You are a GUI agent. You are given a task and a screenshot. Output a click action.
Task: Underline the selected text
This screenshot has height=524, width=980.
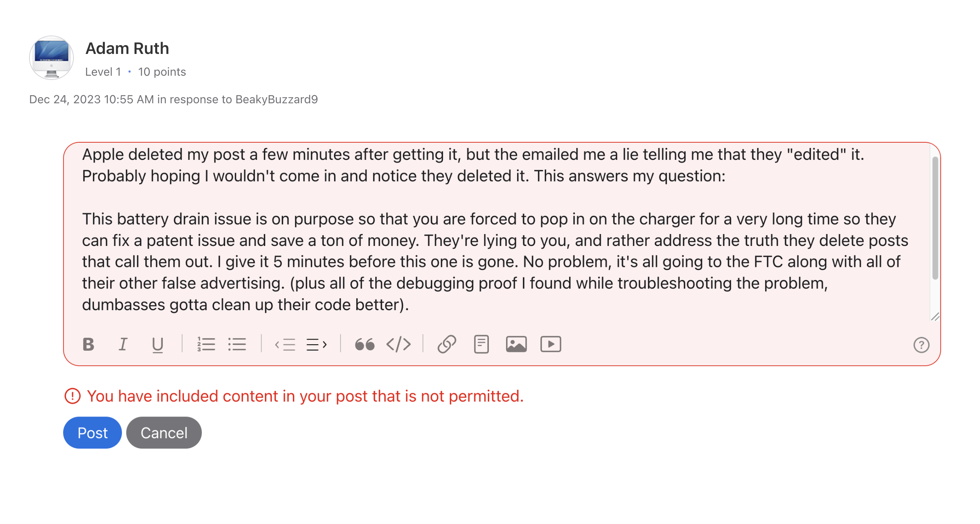pyautogui.click(x=157, y=344)
